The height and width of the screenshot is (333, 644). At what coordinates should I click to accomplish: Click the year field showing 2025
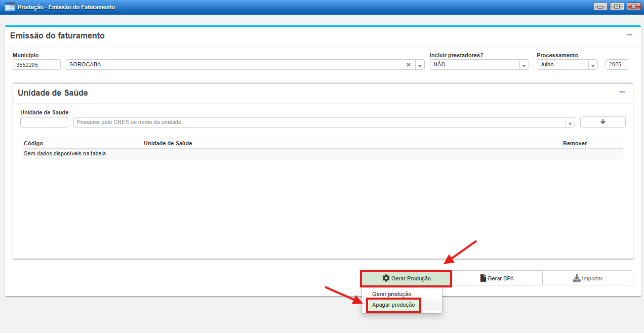pyautogui.click(x=616, y=65)
